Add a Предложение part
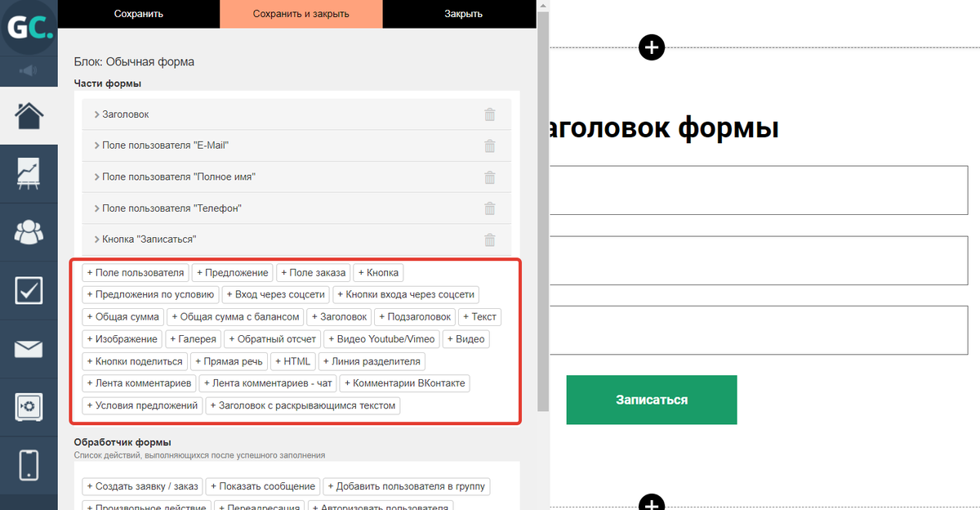Screen dimensions: 980x510 click(233, 272)
